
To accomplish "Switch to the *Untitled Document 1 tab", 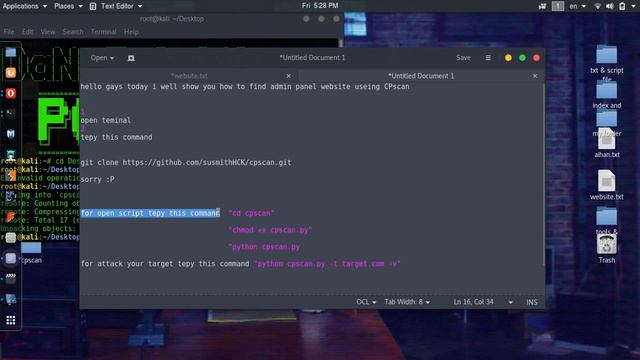I will [421, 76].
